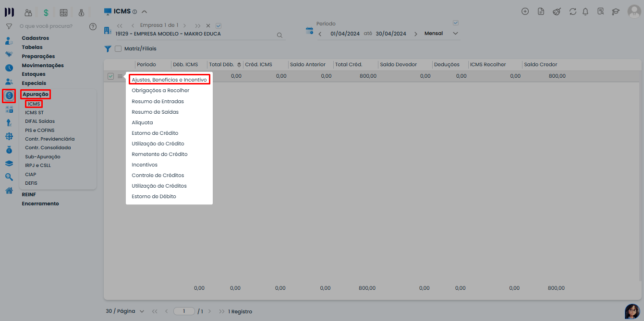Open the document search icon in toolbar
The width and height of the screenshot is (644, 321).
600,12
